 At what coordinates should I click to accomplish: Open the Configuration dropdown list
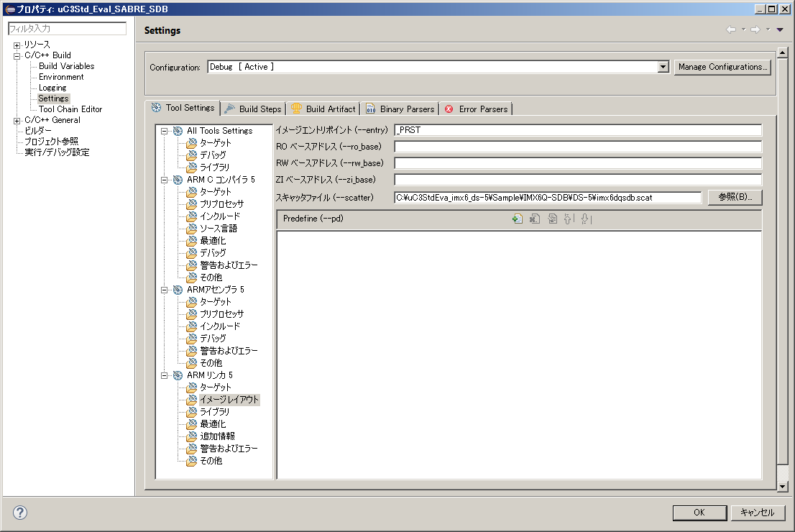[x=663, y=67]
